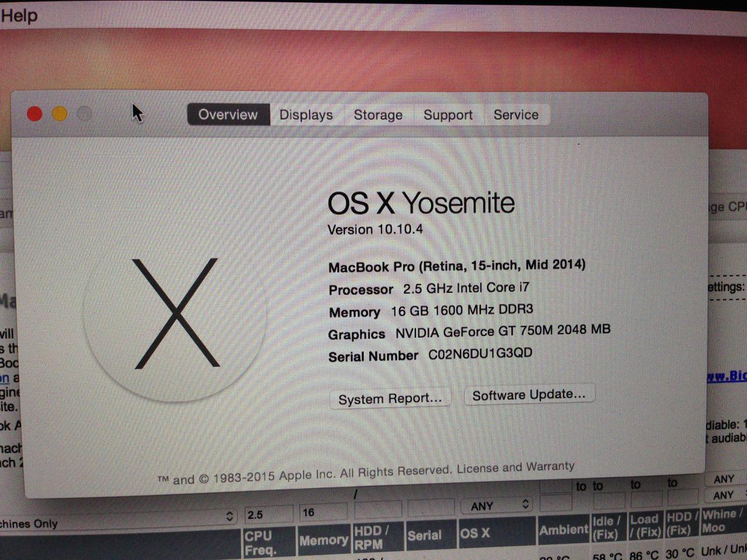Minimize the About This Mac window

[x=60, y=114]
